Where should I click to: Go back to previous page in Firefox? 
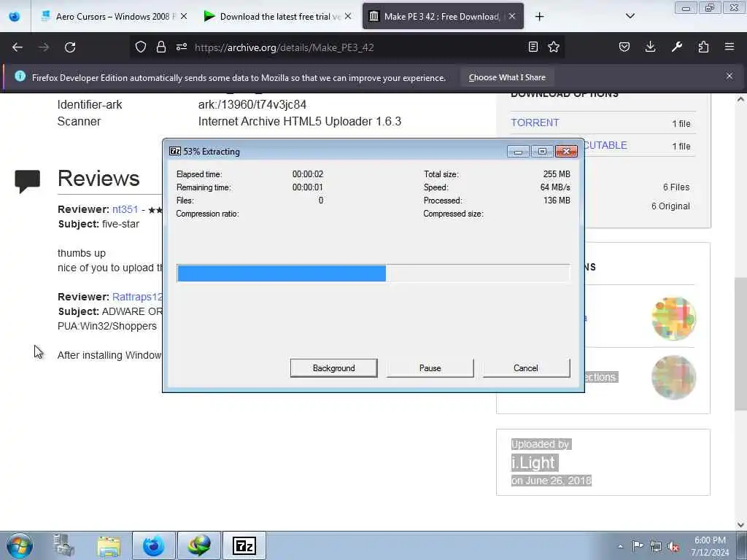click(18, 47)
